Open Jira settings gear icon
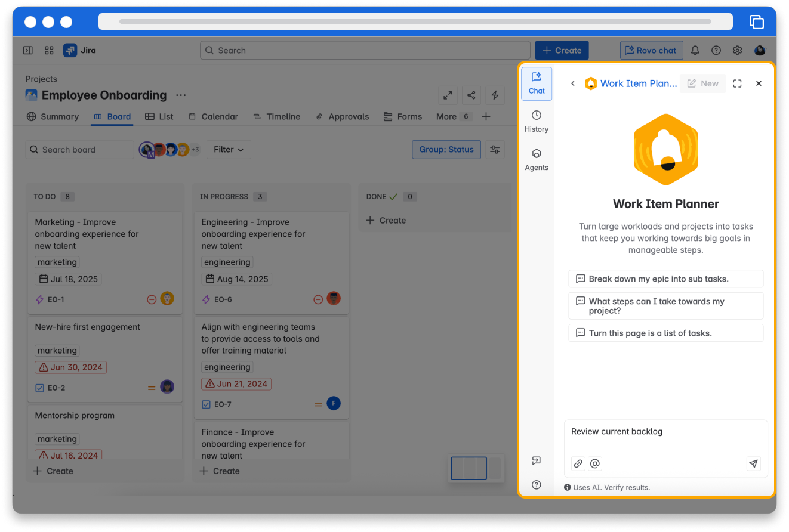The image size is (789, 532). 738,51
